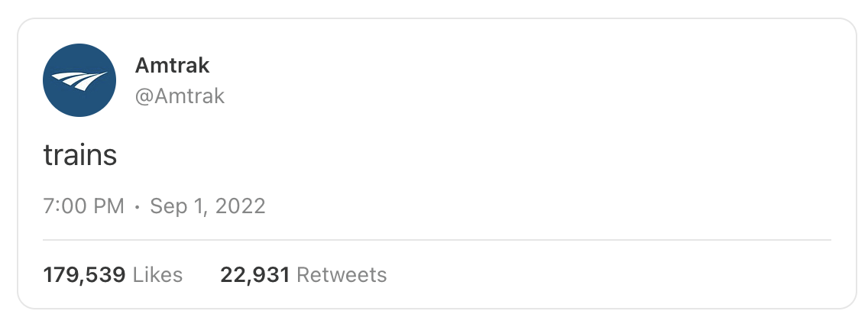Click "PM" in the tweet time

[x=108, y=206]
